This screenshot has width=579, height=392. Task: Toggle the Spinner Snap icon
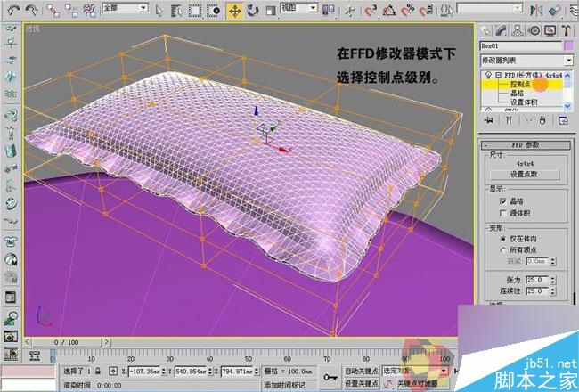pyautogui.click(x=426, y=11)
